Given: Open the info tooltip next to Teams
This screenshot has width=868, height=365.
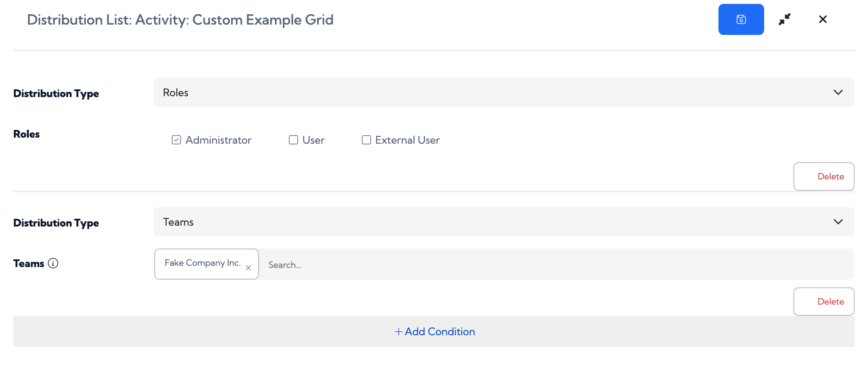Looking at the screenshot, I should (53, 263).
